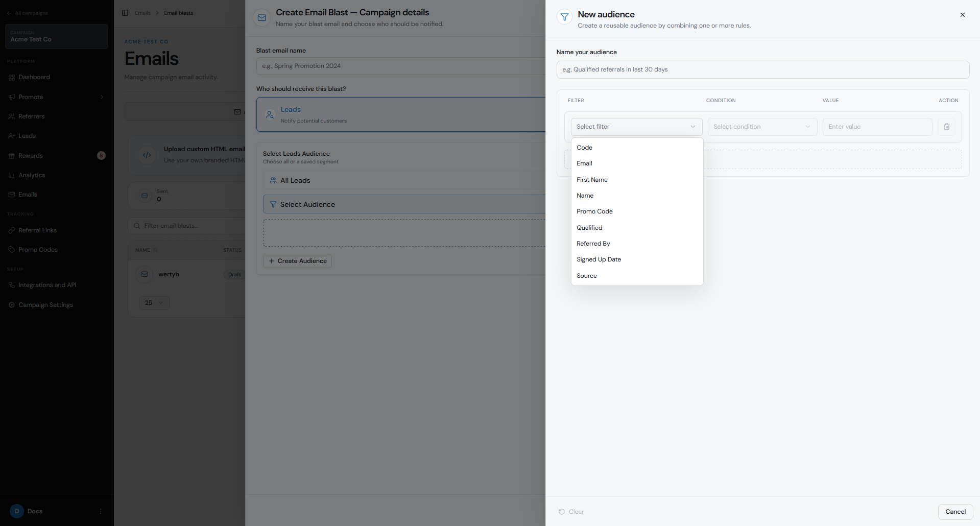The height and width of the screenshot is (526, 980).
Task: Choose Referred By filter option
Action: click(x=637, y=244)
